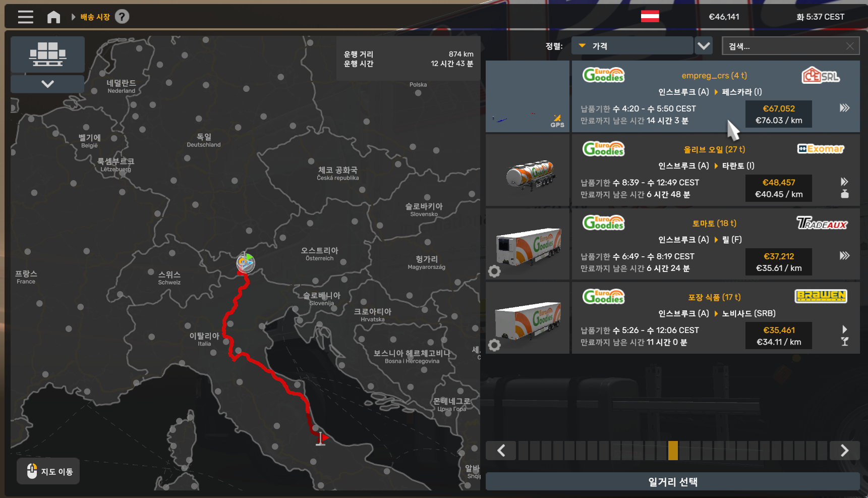Select the 토마토 (18 t) job
The image size is (868, 498).
point(716,244)
